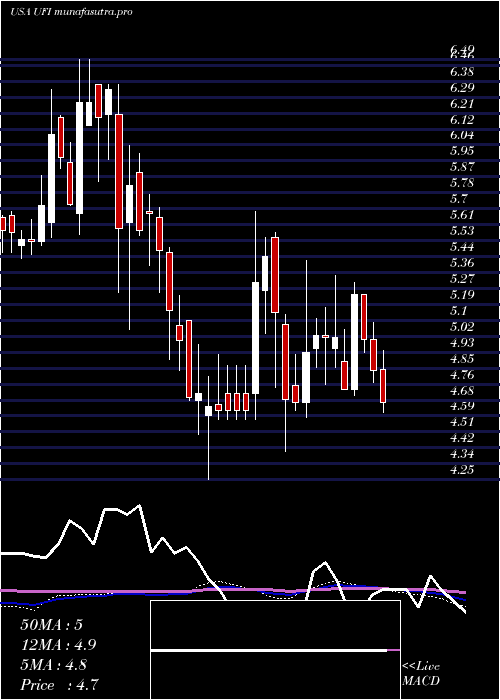
Task: Select the 5.1 price axis label
Action: pyautogui.click(x=459, y=310)
